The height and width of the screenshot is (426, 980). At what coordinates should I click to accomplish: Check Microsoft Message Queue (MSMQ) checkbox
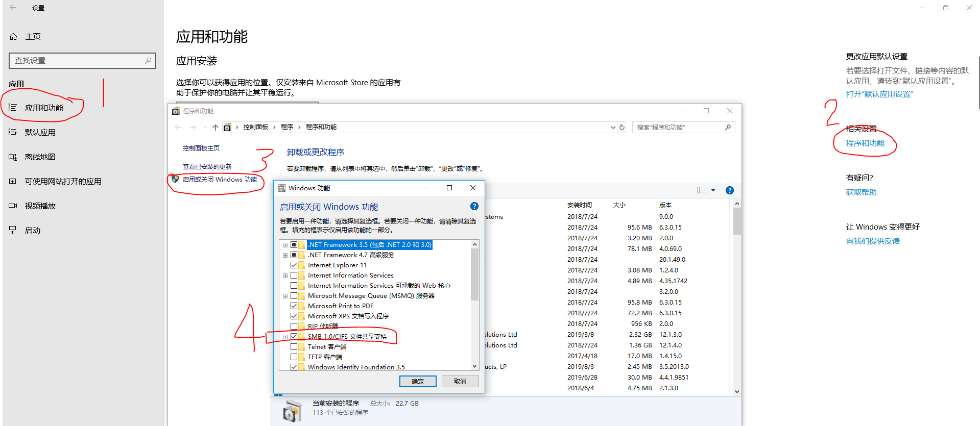pyautogui.click(x=294, y=296)
